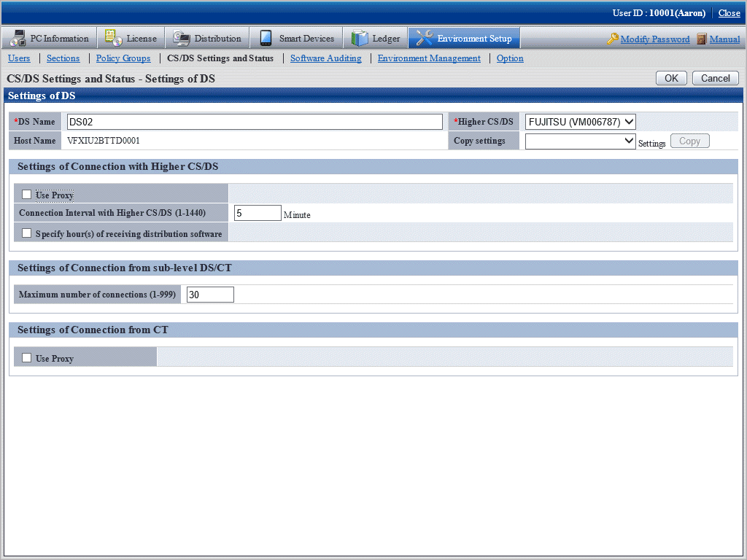Click the Settings of Connection with Higher CS/DS heading
Viewport: 747px width, 560px height.
117,166
